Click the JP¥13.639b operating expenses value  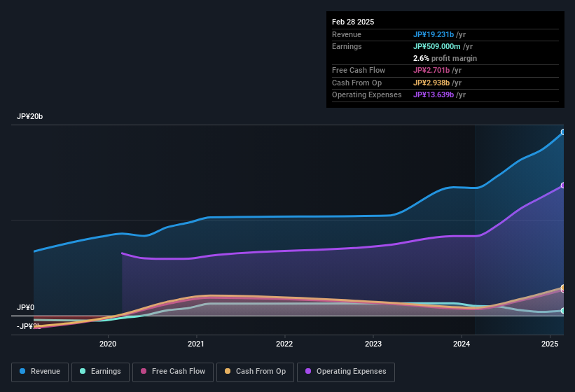[434, 95]
